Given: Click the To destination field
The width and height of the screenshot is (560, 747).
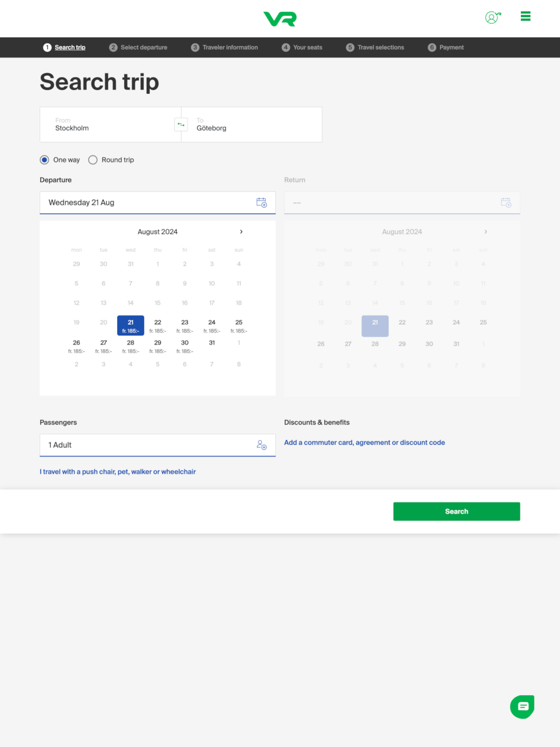Looking at the screenshot, I should pos(252,125).
